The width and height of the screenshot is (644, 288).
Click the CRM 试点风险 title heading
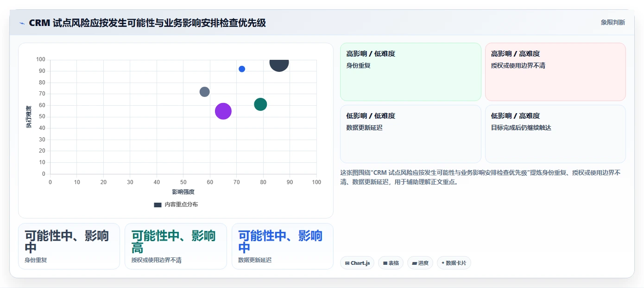[147, 23]
